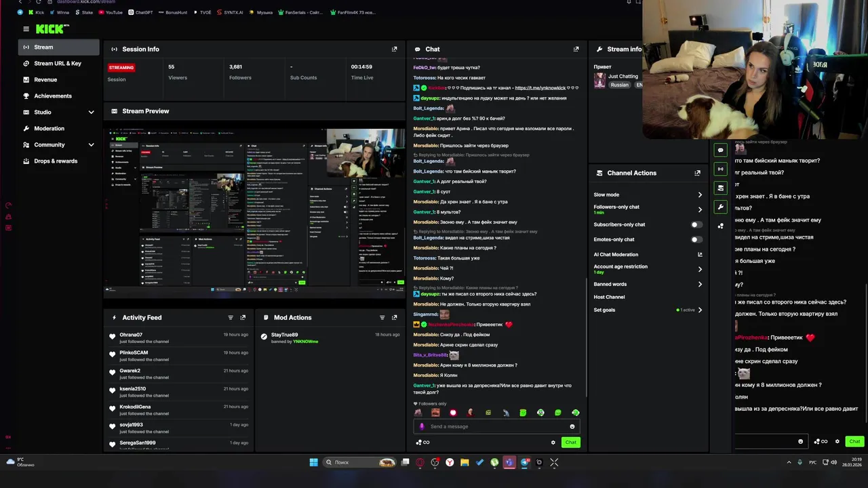Screen dimensions: 868x488
Task: Open File Explorer from the taskbar
Action: tap(465, 462)
